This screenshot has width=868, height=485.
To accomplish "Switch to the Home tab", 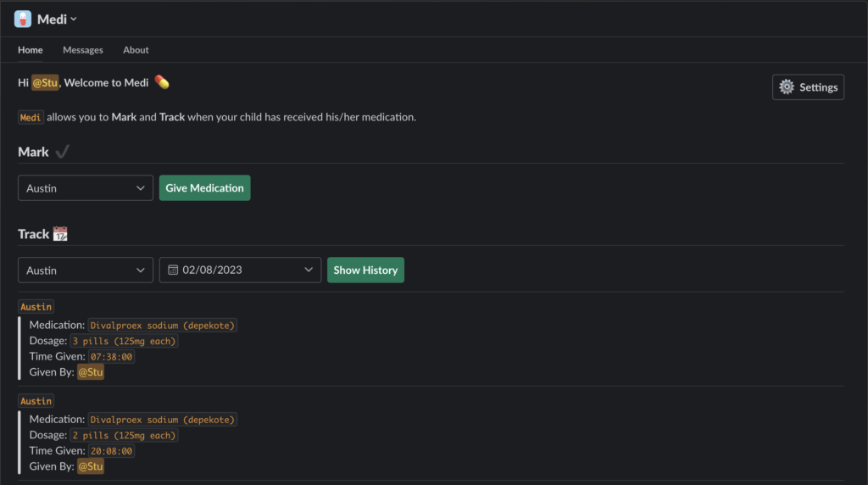I will tap(31, 50).
